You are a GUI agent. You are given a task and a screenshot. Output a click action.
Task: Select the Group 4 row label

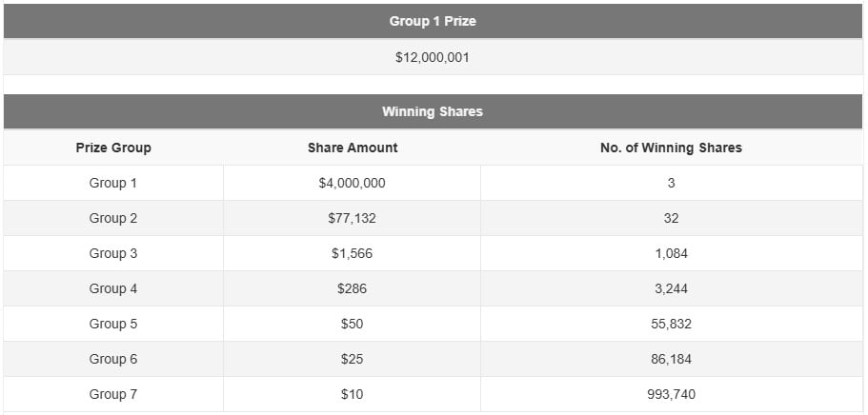click(113, 288)
